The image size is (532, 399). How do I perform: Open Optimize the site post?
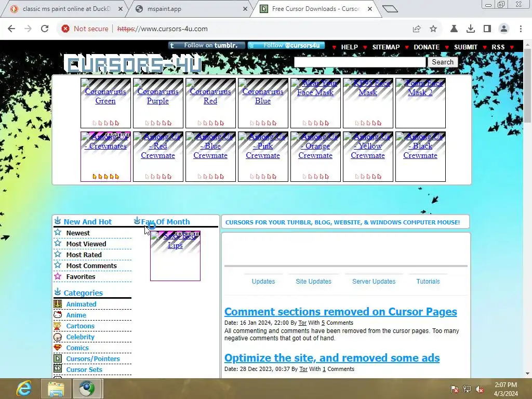332,357
